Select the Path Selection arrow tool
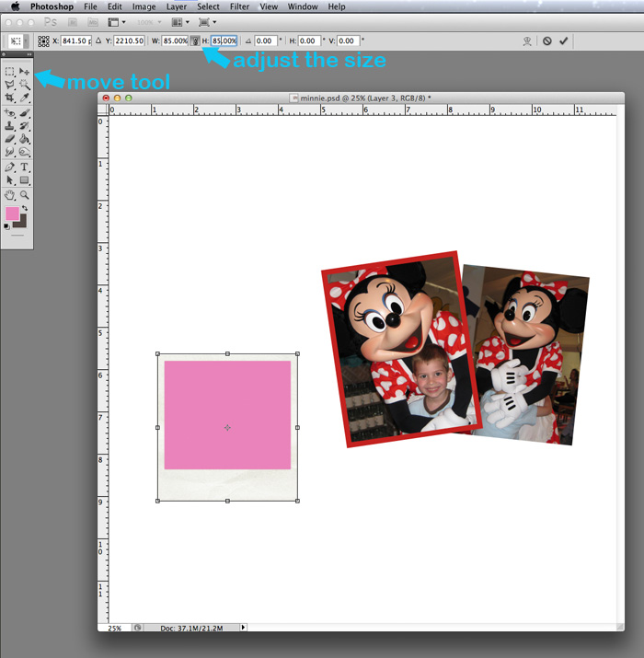 click(x=9, y=180)
